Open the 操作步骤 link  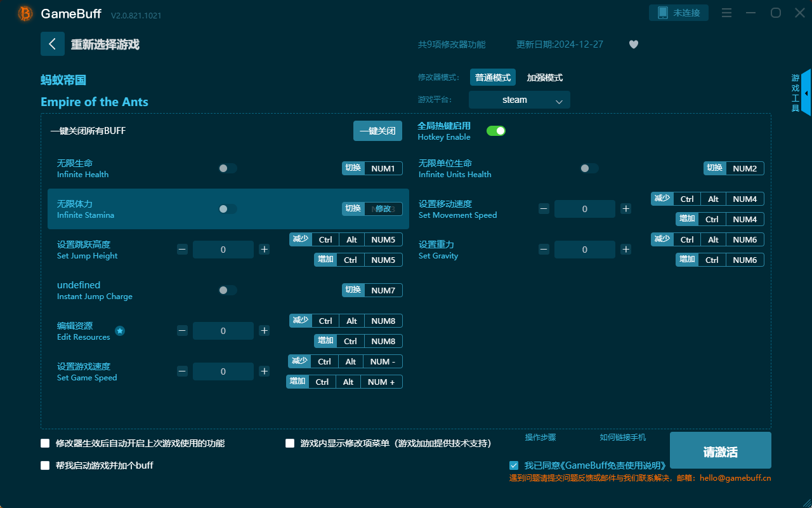click(x=540, y=438)
